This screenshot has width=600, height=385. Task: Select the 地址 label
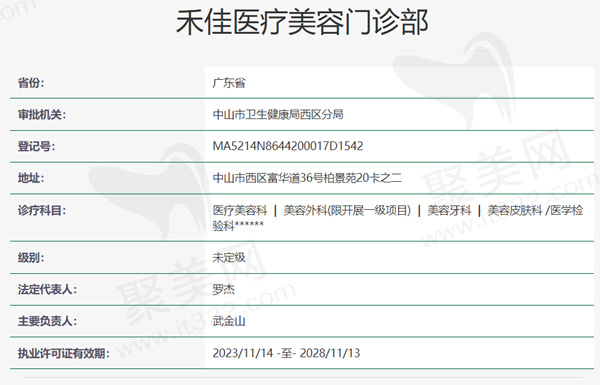tap(31, 178)
